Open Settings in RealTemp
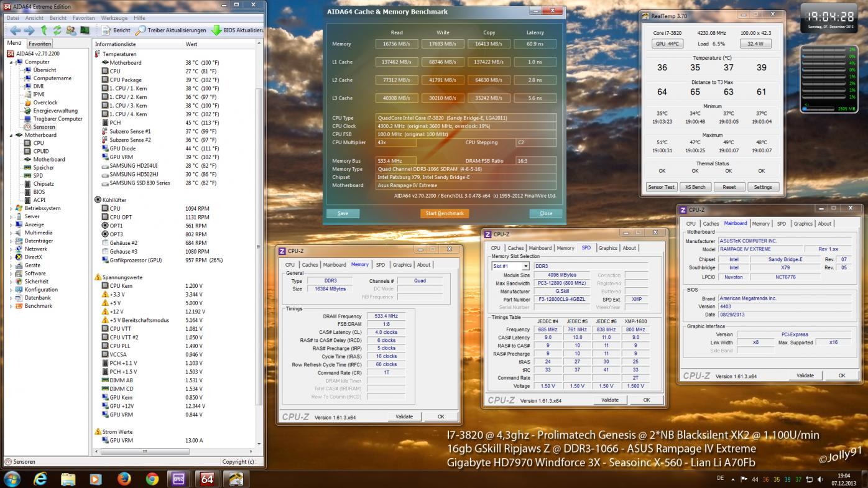 [763, 186]
